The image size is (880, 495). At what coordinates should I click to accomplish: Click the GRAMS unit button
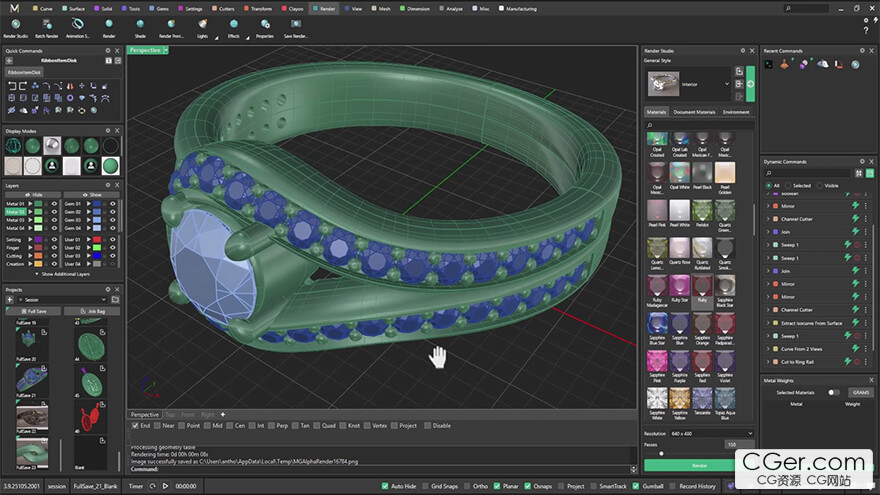pyautogui.click(x=860, y=392)
